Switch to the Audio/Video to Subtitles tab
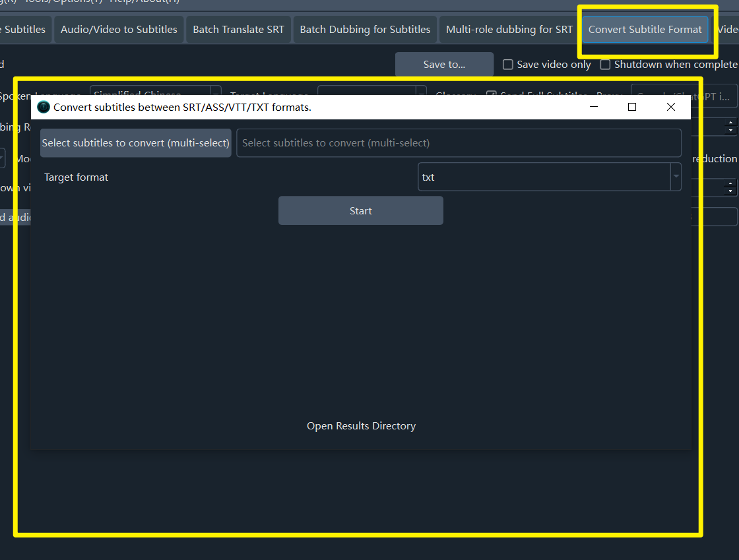This screenshot has width=739, height=560. pos(119,30)
